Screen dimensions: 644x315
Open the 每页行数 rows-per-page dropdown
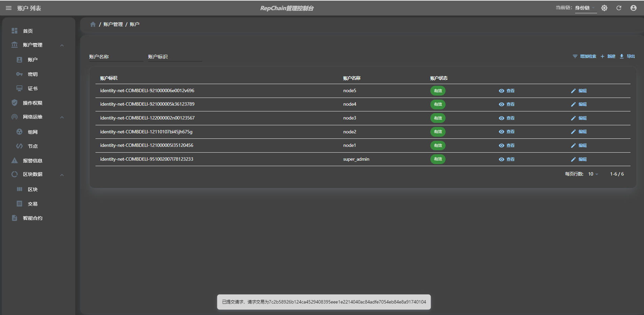(x=593, y=174)
